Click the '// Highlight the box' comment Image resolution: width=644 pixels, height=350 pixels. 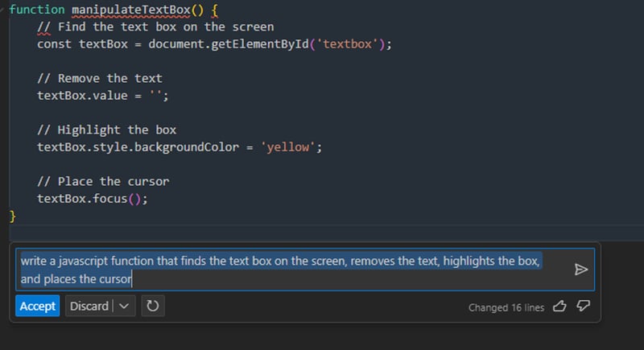(x=106, y=130)
